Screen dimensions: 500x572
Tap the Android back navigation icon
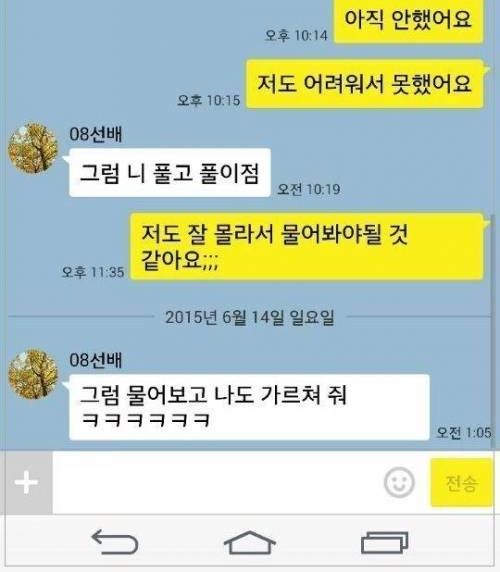point(115,542)
